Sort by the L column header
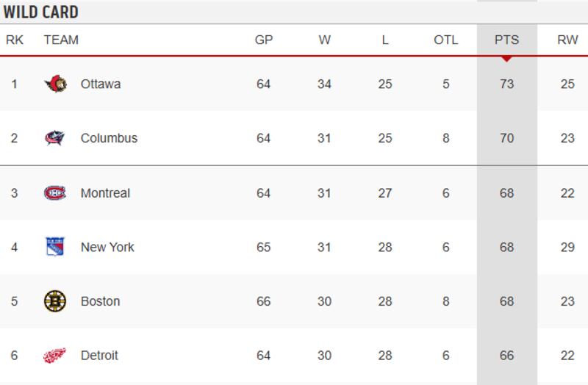Image resolution: width=588 pixels, height=385 pixels. pos(385,40)
